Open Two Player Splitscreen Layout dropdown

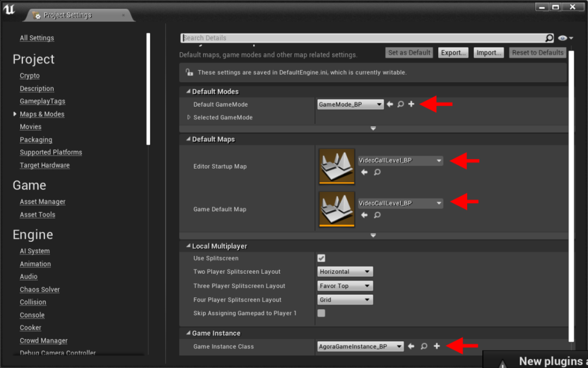point(345,272)
